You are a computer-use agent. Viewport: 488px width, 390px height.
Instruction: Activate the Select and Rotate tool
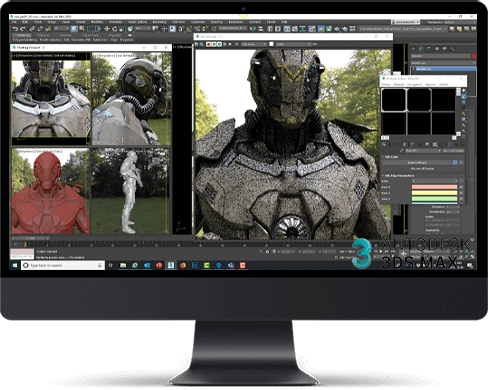pyautogui.click(x=114, y=29)
